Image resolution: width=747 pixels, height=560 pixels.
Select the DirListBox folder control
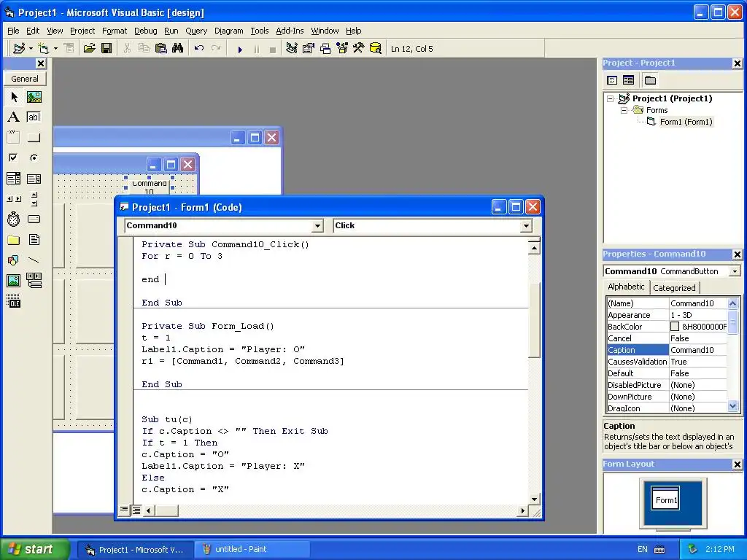pyautogui.click(x=14, y=239)
